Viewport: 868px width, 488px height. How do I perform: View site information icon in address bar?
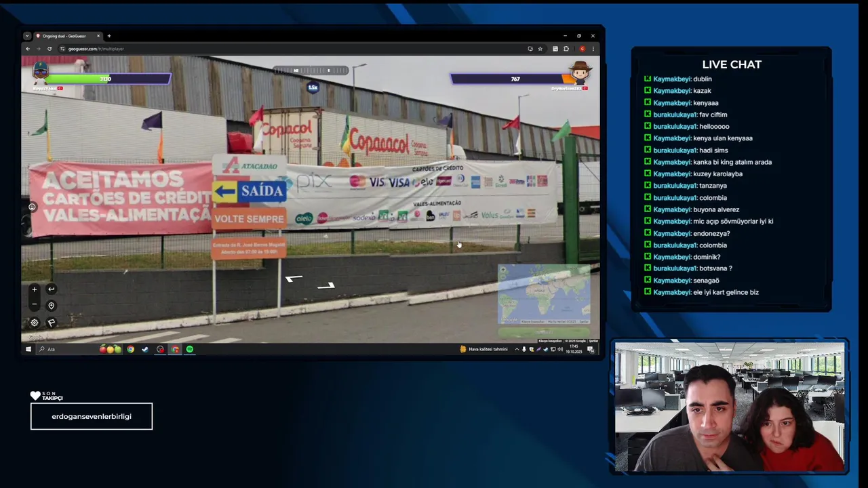point(63,49)
